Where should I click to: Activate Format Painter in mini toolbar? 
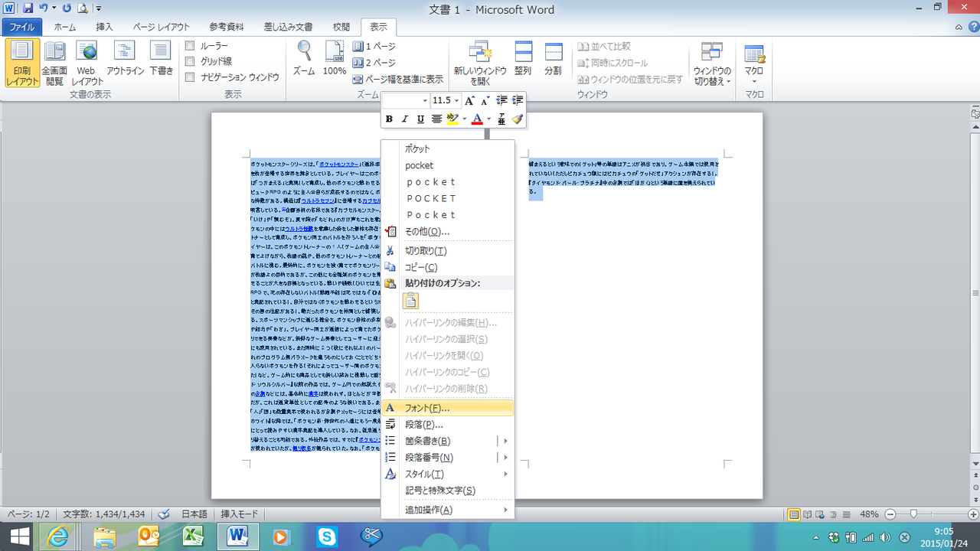tap(518, 119)
